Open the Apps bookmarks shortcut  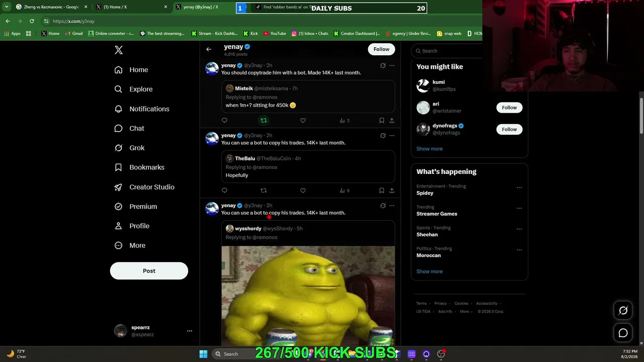coord(13,34)
